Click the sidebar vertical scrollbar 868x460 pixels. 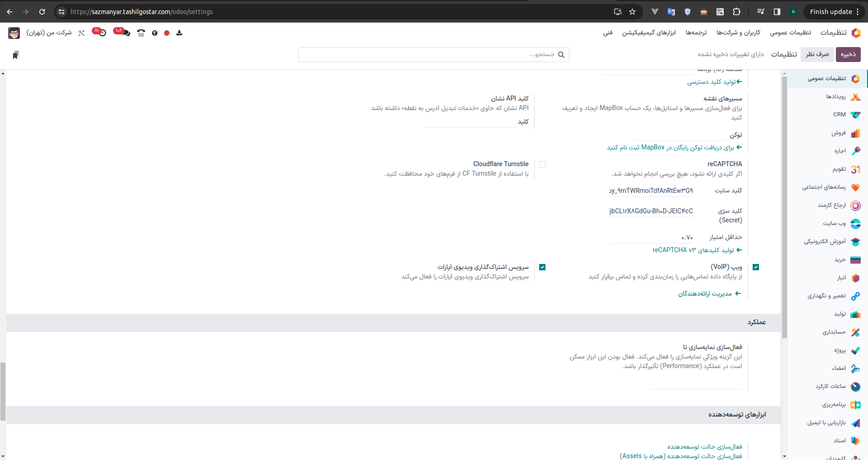point(784,207)
